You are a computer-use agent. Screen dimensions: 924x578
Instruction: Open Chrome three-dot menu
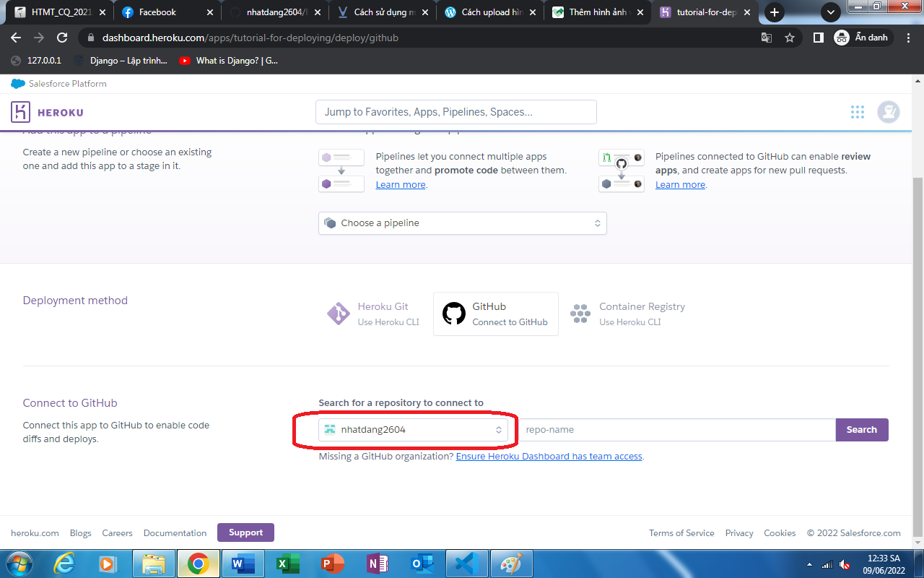click(x=909, y=38)
